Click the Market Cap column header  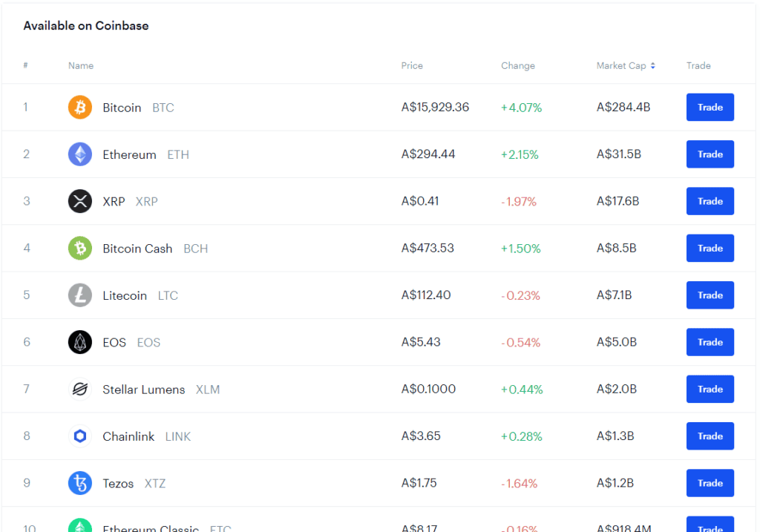[621, 65]
